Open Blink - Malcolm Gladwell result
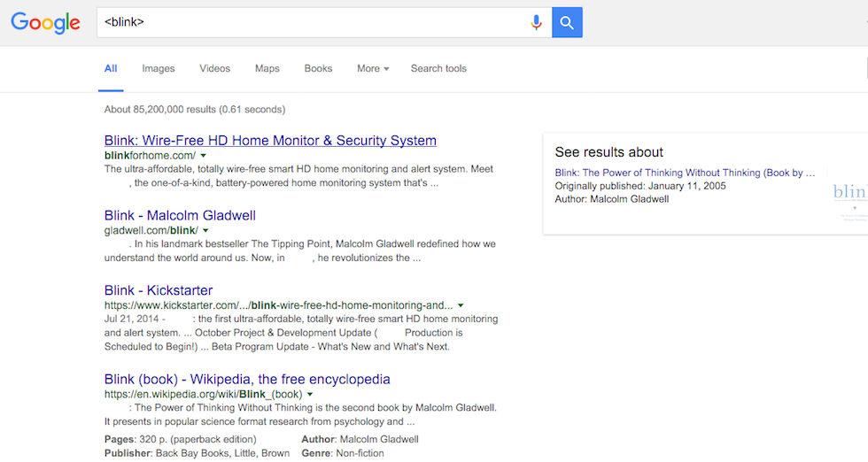868x462 pixels. 180,215
